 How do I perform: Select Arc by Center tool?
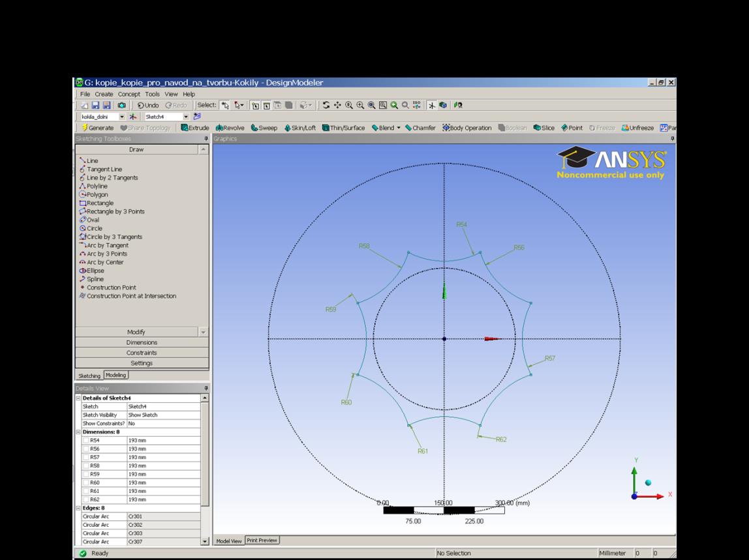[102, 262]
